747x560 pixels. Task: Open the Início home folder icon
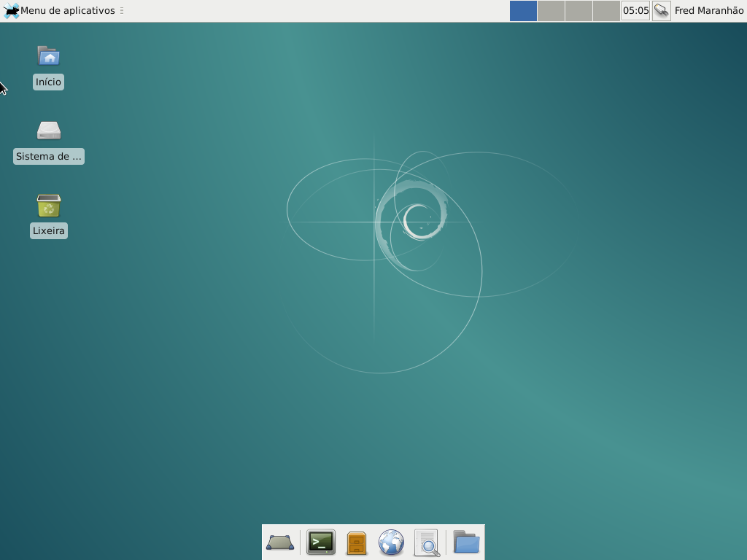[x=48, y=55]
